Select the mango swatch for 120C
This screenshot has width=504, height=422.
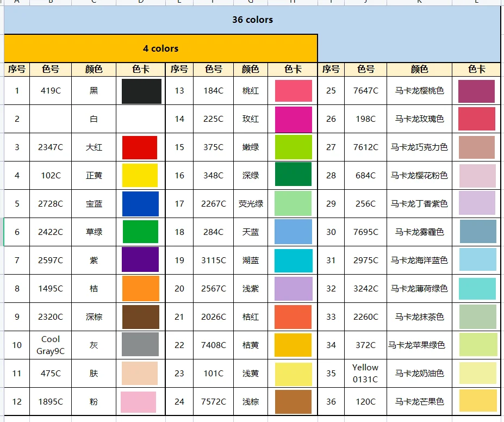[478, 400]
